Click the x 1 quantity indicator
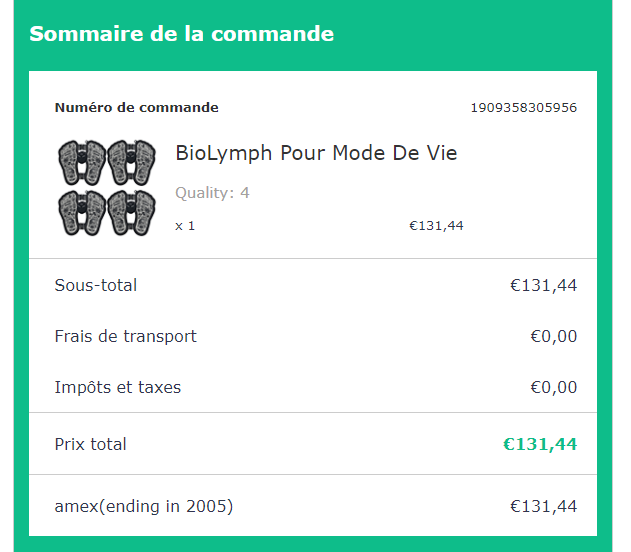The height and width of the screenshot is (552, 631). point(185,226)
